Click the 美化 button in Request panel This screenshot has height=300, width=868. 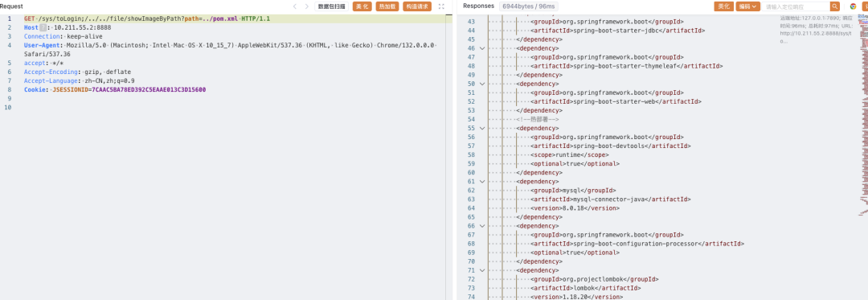click(362, 6)
